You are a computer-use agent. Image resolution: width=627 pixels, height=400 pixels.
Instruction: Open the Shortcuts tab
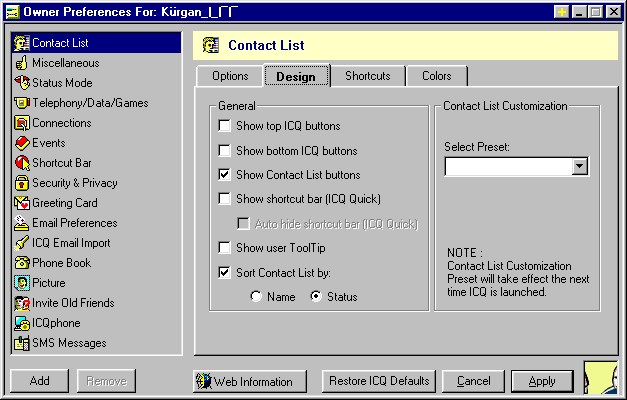click(368, 76)
